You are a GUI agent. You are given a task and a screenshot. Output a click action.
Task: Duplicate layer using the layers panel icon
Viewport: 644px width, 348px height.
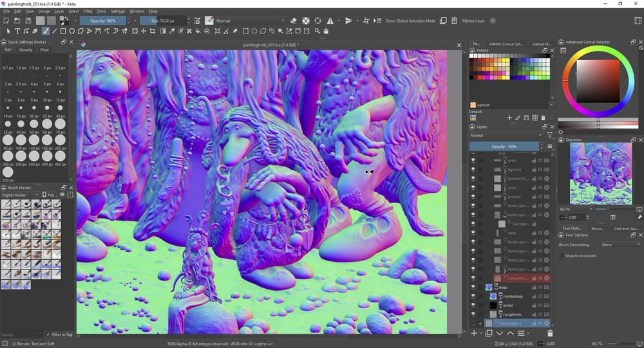click(489, 333)
